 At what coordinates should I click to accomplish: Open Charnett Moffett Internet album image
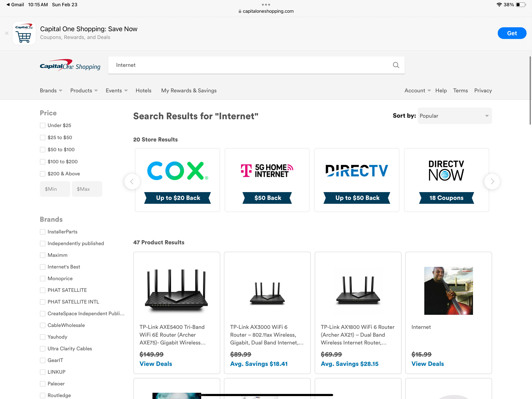pos(448,290)
